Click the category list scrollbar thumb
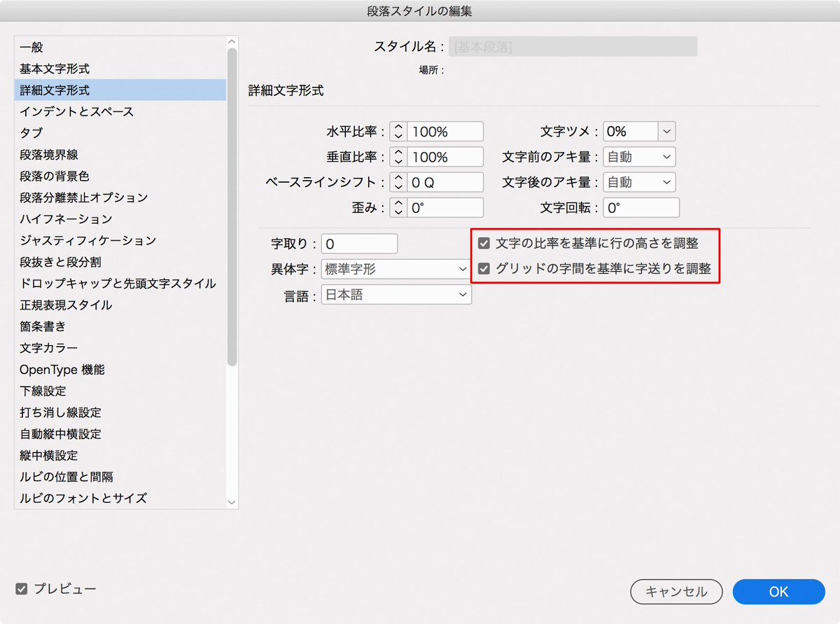 [x=232, y=207]
